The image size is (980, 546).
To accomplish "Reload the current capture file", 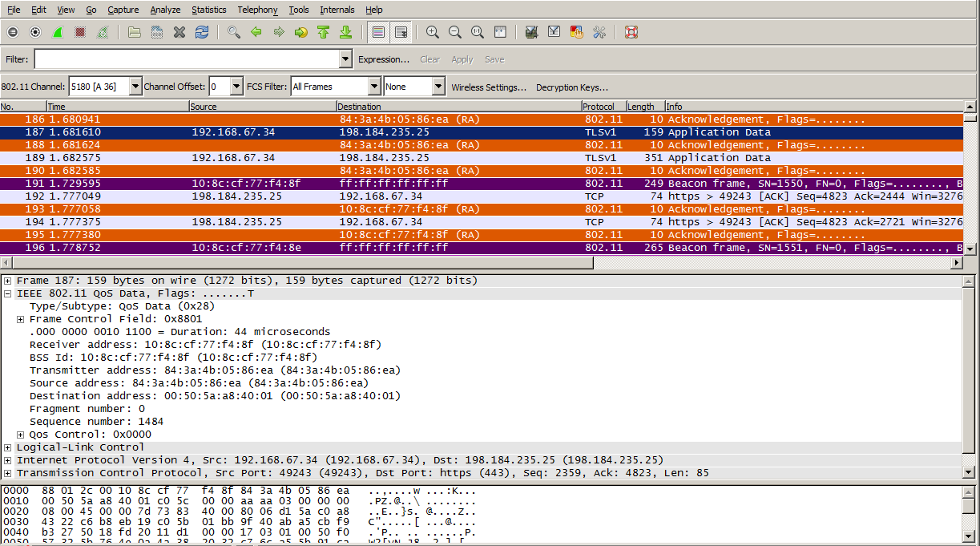I will [x=201, y=32].
